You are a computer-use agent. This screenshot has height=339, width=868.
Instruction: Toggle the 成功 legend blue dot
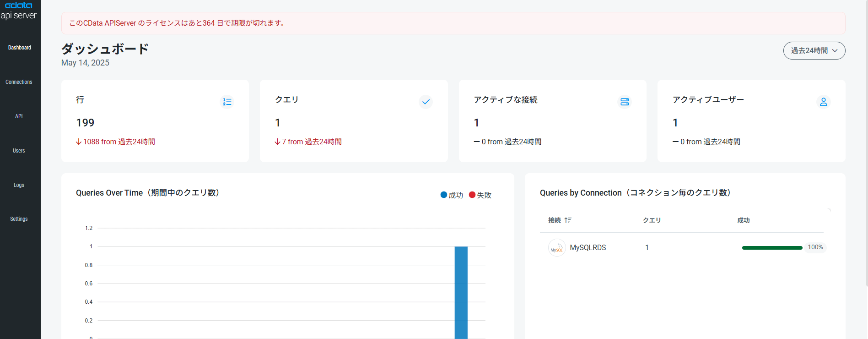coord(443,195)
